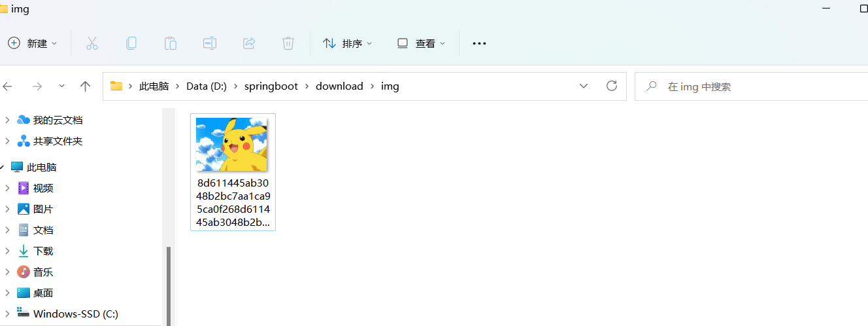Click the 音乐 music note icon
Image resolution: width=868 pixels, height=326 pixels.
pos(24,272)
